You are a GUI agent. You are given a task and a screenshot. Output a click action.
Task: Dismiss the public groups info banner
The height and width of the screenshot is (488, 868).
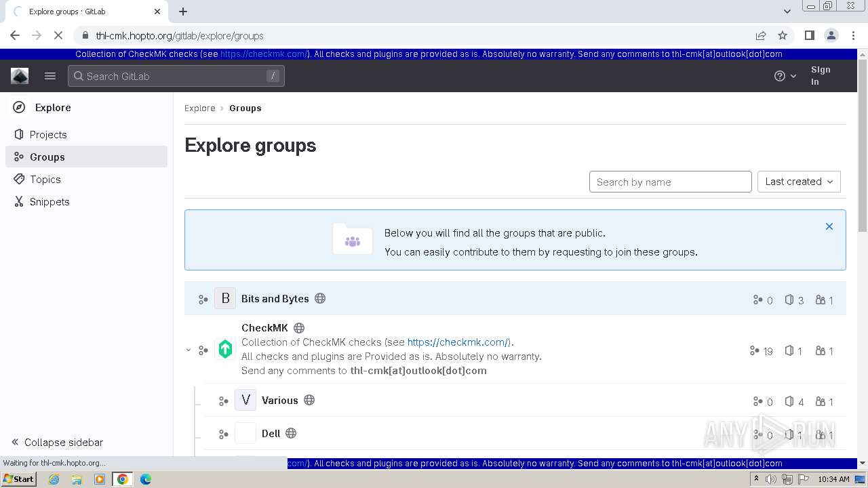click(829, 226)
